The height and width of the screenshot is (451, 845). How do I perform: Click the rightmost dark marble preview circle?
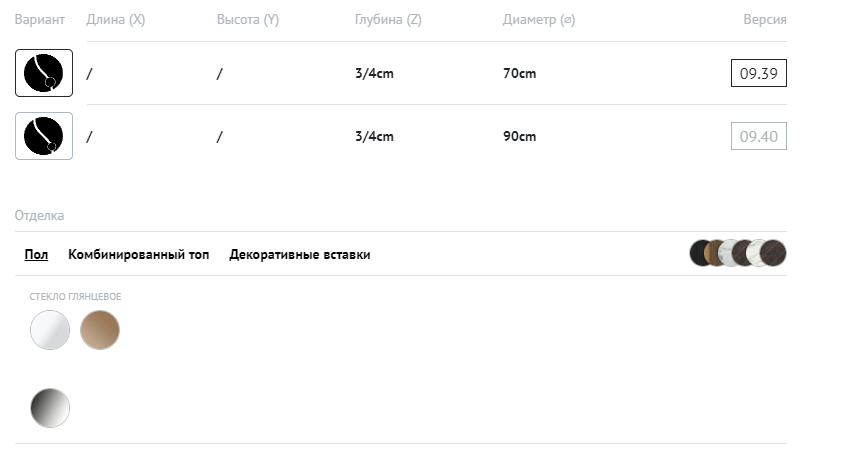pos(774,253)
